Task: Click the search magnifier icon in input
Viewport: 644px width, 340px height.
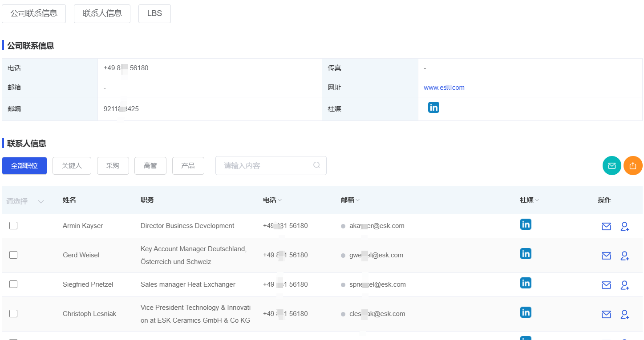Action: 316,165
